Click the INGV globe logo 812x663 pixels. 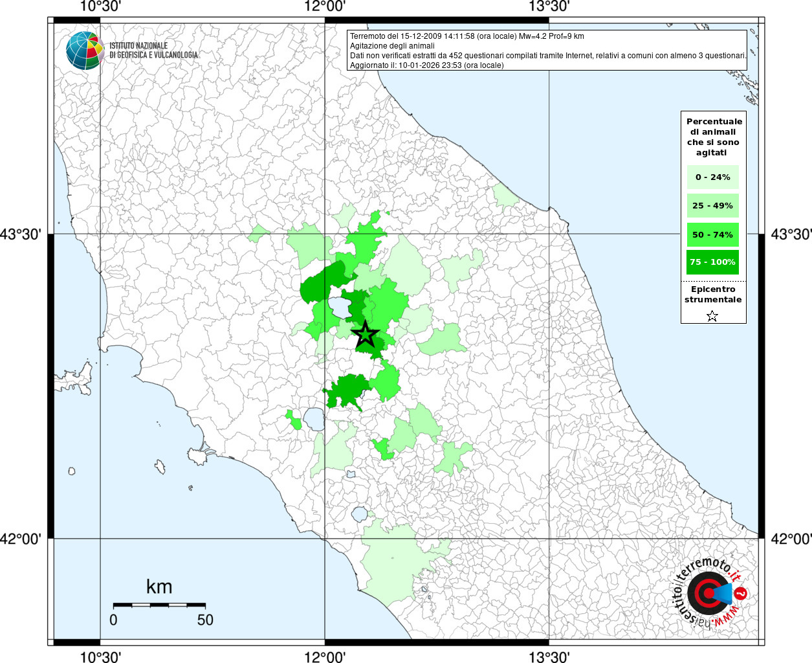(85, 51)
